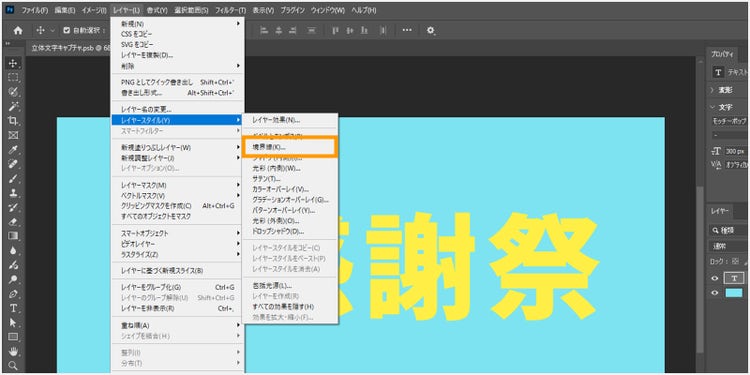Select the Rectangular Marquee tool
Screen dimensions: 750x375
click(13, 77)
